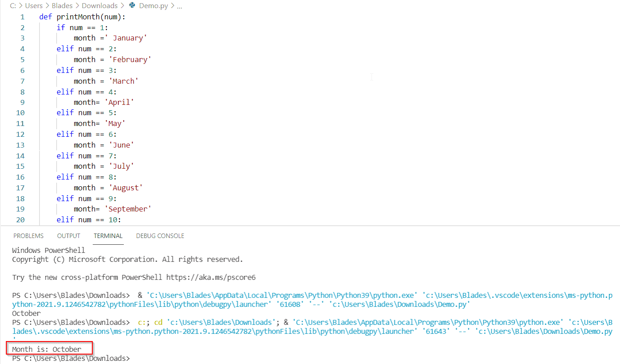
Task: Switch to the OUTPUT panel tab
Action: coord(68,236)
